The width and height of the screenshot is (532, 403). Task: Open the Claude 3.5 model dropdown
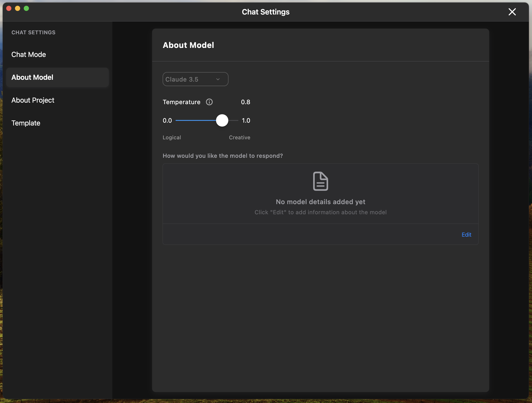[195, 79]
